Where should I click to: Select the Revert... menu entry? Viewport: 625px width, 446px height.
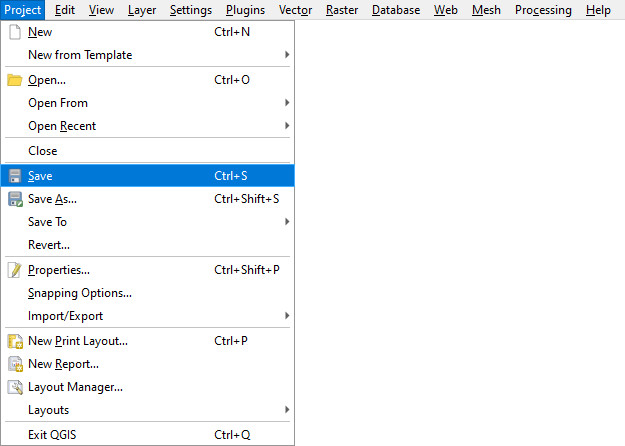147,245
